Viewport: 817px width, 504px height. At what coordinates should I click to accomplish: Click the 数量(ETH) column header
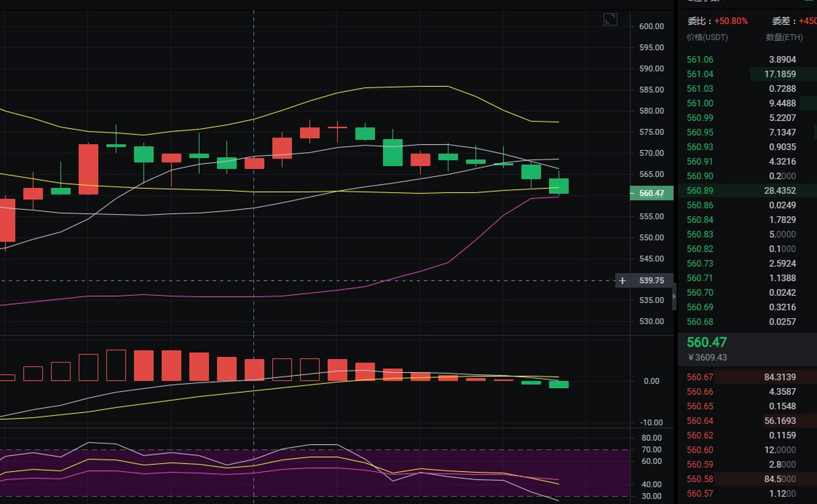784,37
